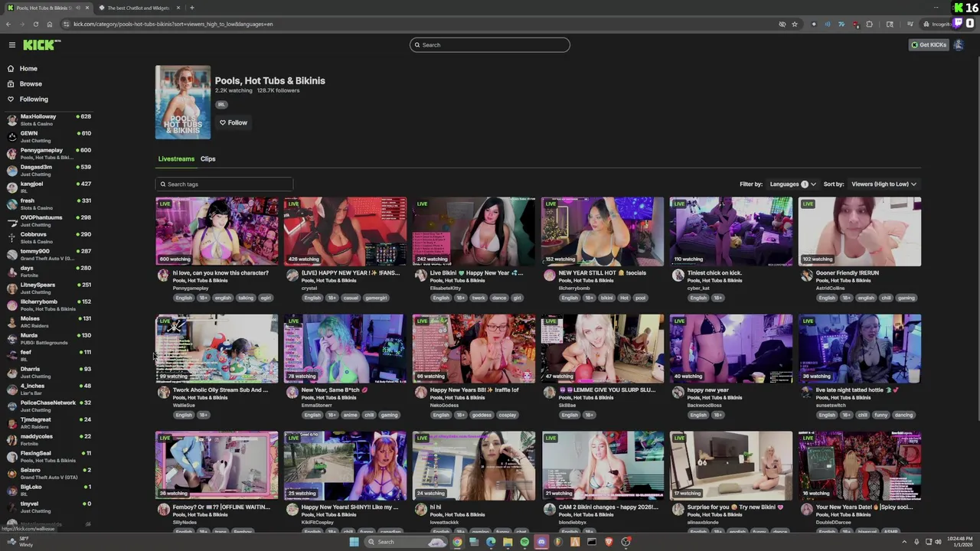The height and width of the screenshot is (551, 980).
Task: Reload the page with refresh button
Action: coord(36,24)
